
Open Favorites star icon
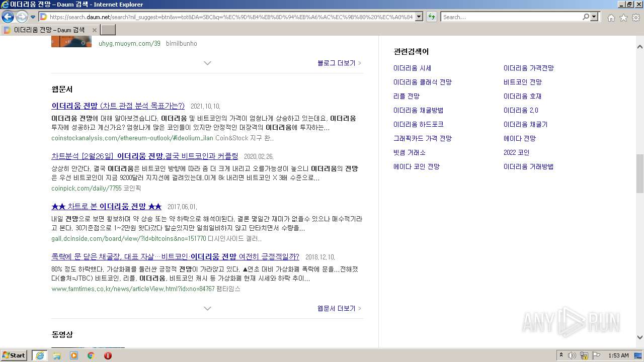(x=623, y=18)
